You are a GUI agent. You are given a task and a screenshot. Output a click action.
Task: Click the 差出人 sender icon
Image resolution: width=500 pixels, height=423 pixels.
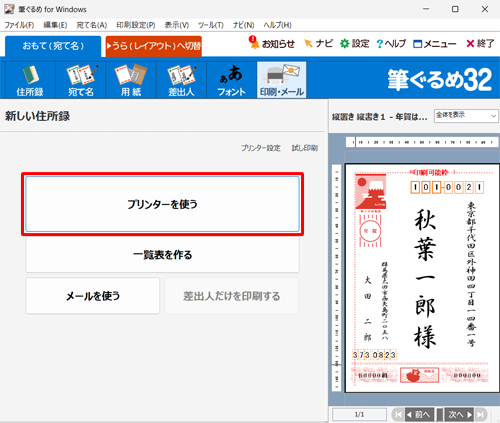[181, 80]
